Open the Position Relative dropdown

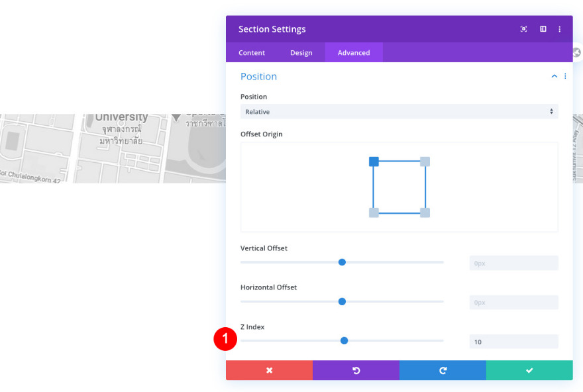pyautogui.click(x=399, y=111)
